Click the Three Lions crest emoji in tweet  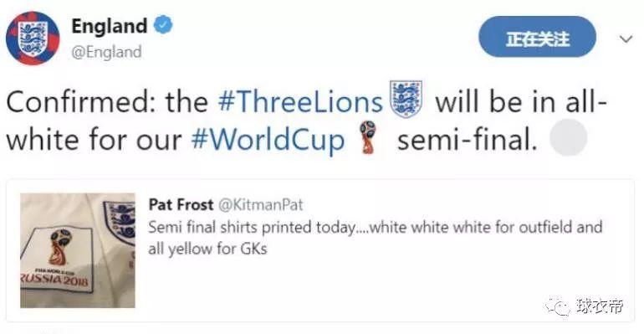(406, 99)
